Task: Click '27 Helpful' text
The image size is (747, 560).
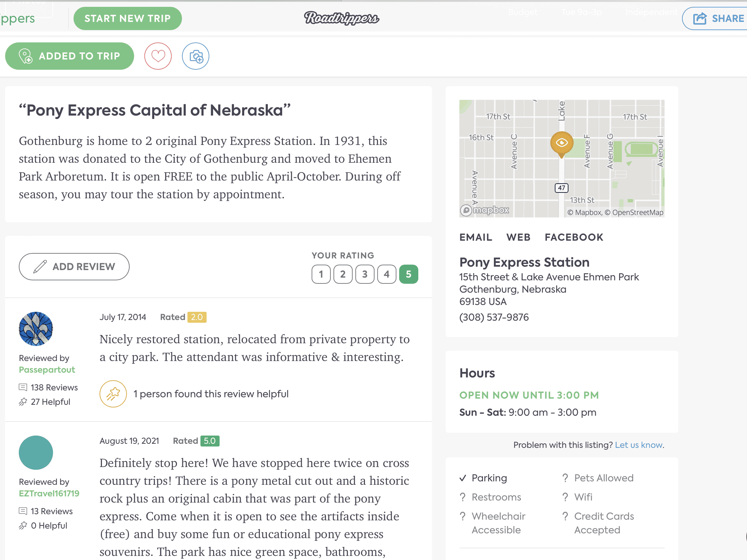Action: [x=50, y=402]
